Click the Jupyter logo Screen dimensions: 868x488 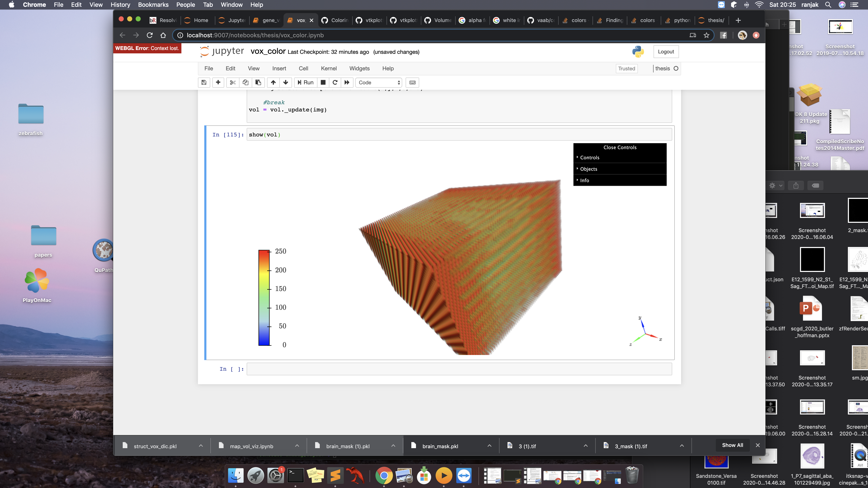click(x=222, y=51)
